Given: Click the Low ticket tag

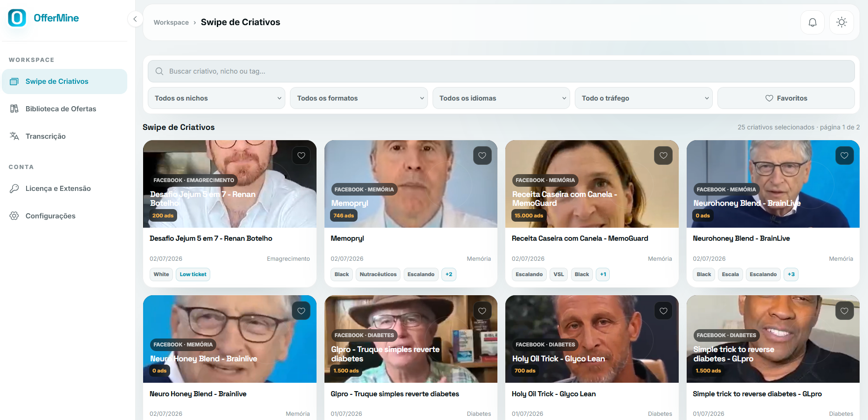Looking at the screenshot, I should (x=193, y=274).
